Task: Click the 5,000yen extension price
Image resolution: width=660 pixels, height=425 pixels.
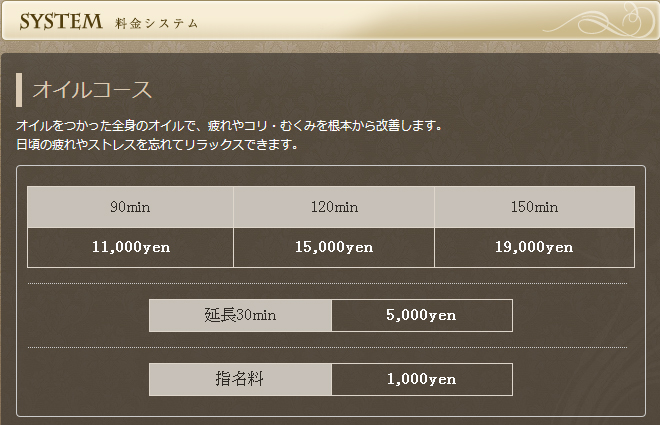Action: (422, 316)
